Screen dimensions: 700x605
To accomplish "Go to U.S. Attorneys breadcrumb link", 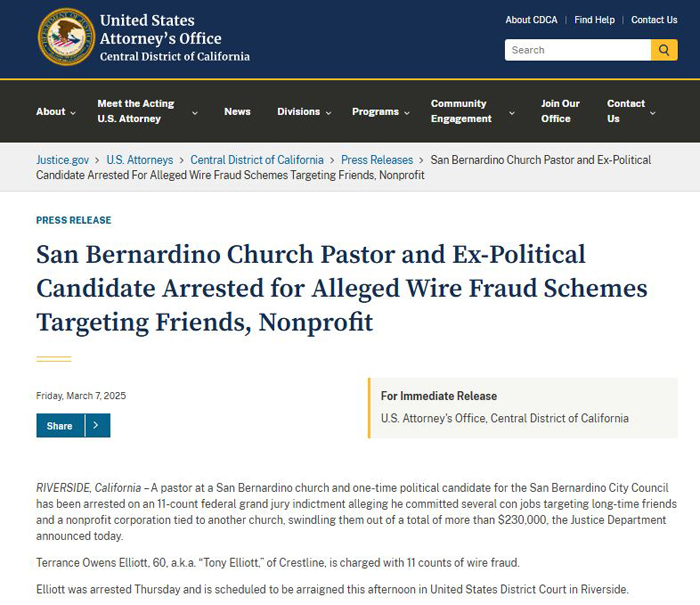I will point(140,160).
